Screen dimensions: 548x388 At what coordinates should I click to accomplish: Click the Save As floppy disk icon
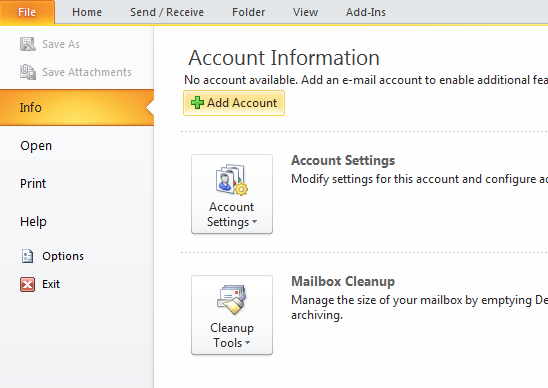click(28, 44)
